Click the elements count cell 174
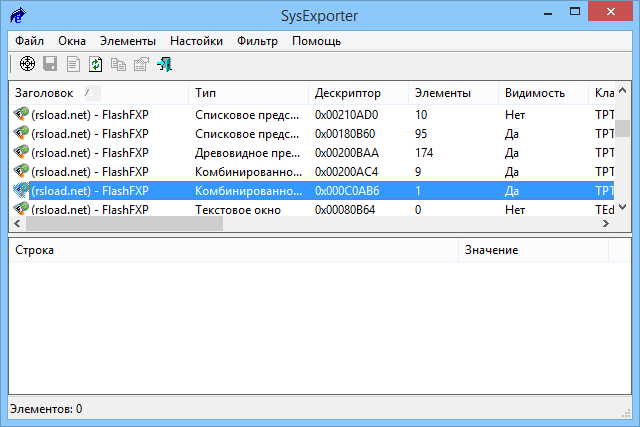The width and height of the screenshot is (640, 427). 424,153
